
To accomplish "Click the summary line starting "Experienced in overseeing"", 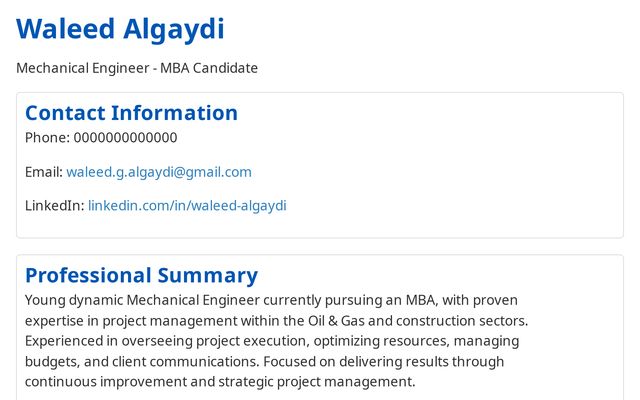I will tap(271, 341).
